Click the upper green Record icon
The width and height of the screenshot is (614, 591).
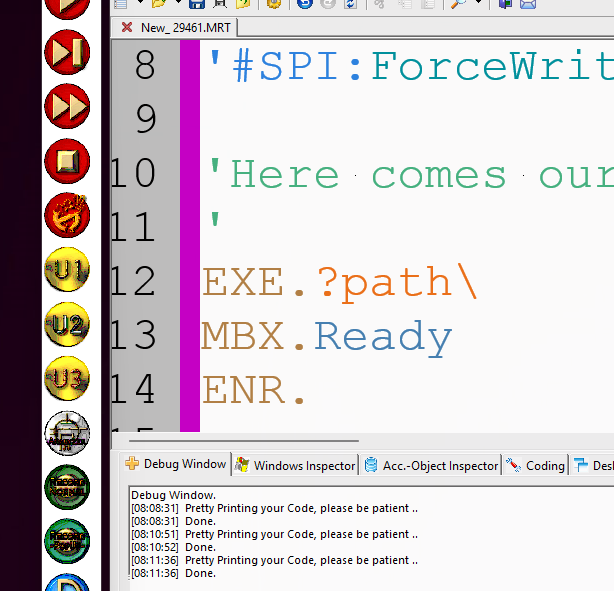click(67, 487)
